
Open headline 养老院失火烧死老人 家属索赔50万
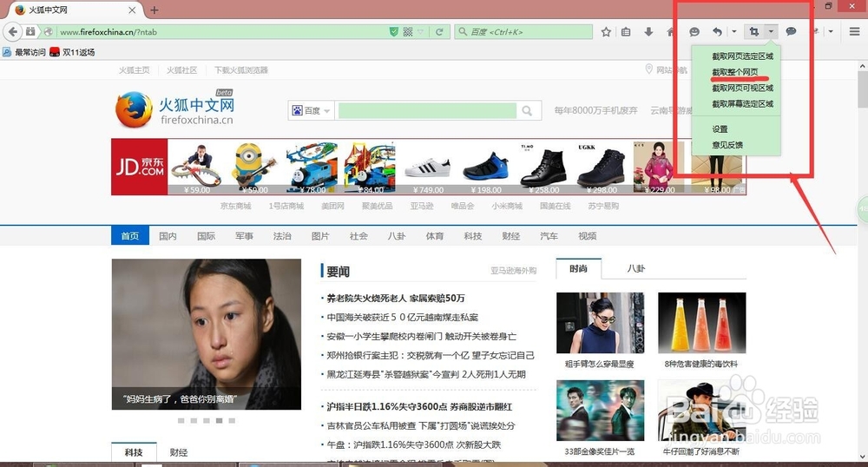[x=395, y=299]
